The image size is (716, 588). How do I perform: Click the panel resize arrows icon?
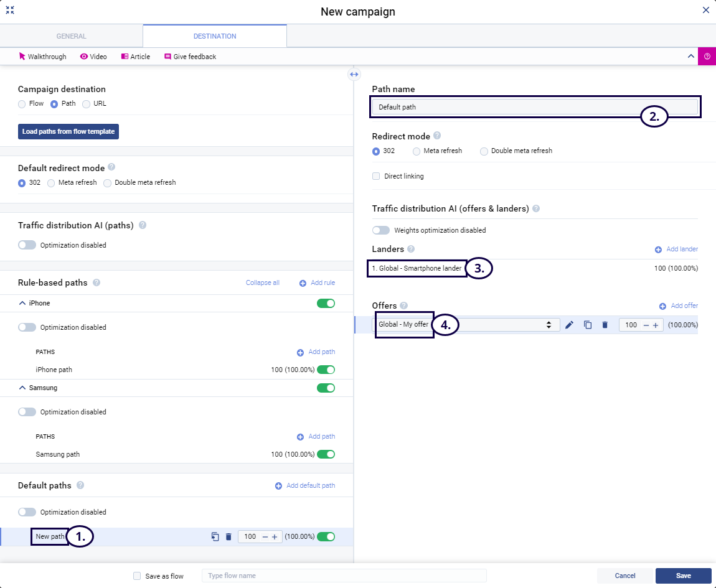click(x=354, y=75)
